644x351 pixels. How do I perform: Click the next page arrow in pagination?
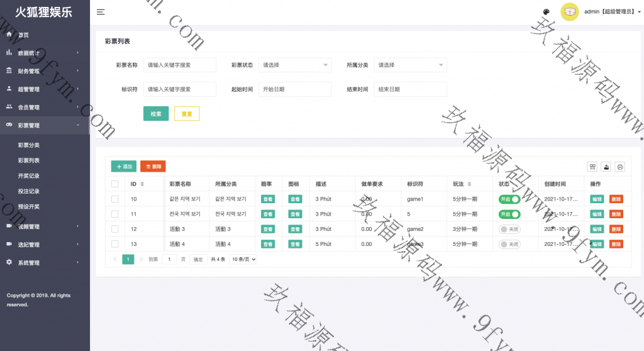pos(142,259)
